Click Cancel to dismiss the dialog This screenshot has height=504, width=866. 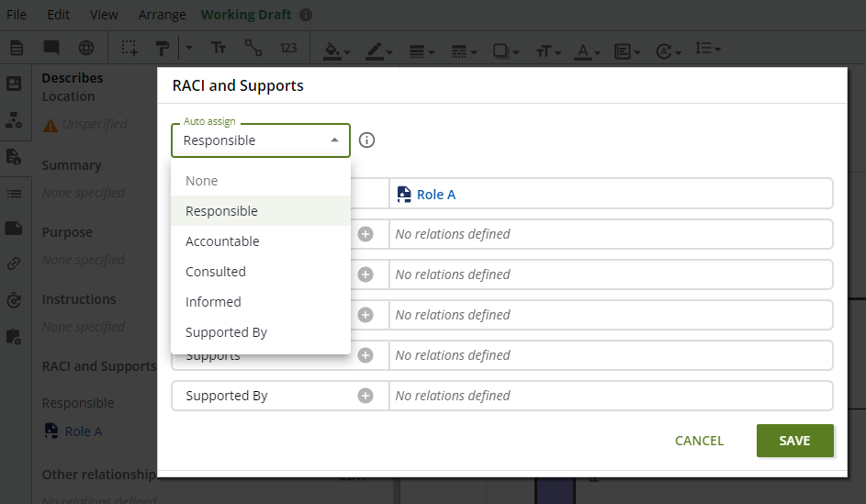pos(699,441)
